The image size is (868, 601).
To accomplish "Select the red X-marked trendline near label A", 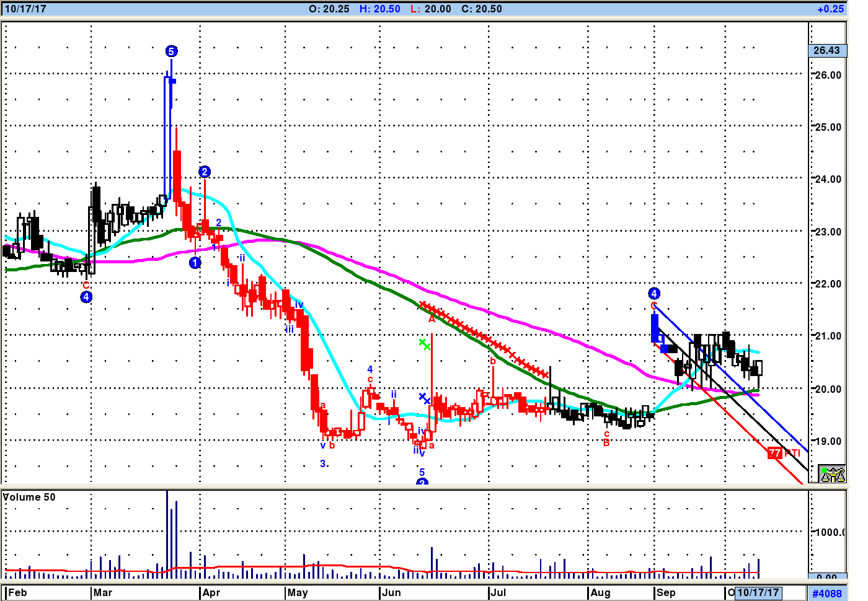I will pos(484,338).
